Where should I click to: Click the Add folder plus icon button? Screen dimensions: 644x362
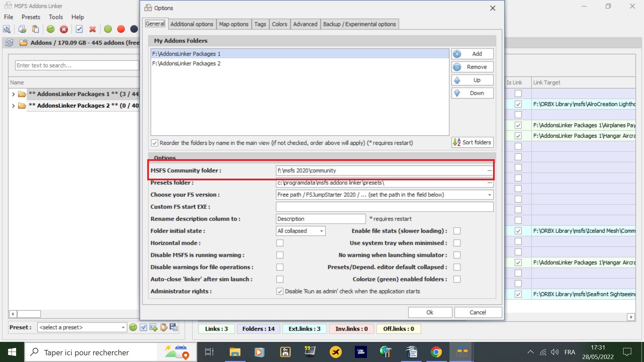457,54
